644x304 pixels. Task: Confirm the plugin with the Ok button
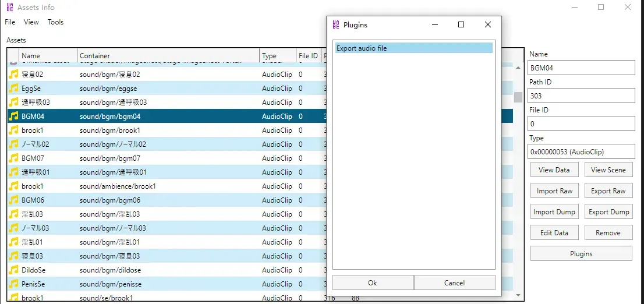tap(373, 282)
